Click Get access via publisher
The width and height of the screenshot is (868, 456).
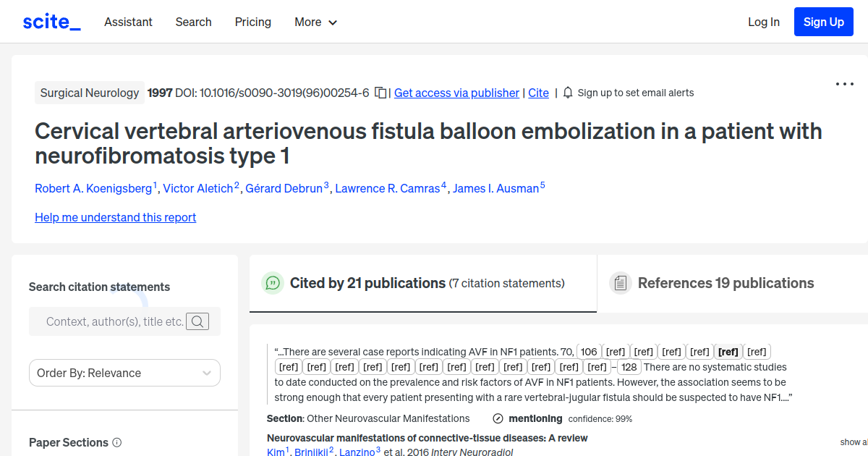click(x=456, y=93)
